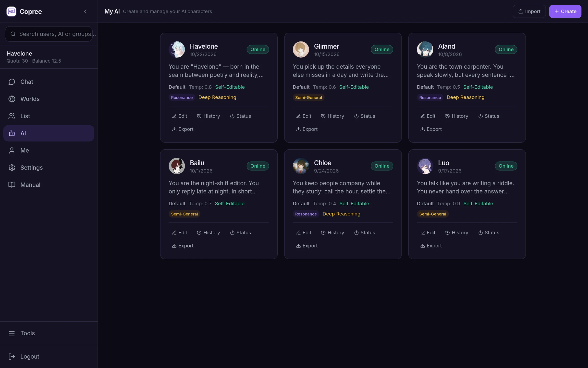Click the Import button
Viewport: 588px width, 368px height.
[x=529, y=11]
